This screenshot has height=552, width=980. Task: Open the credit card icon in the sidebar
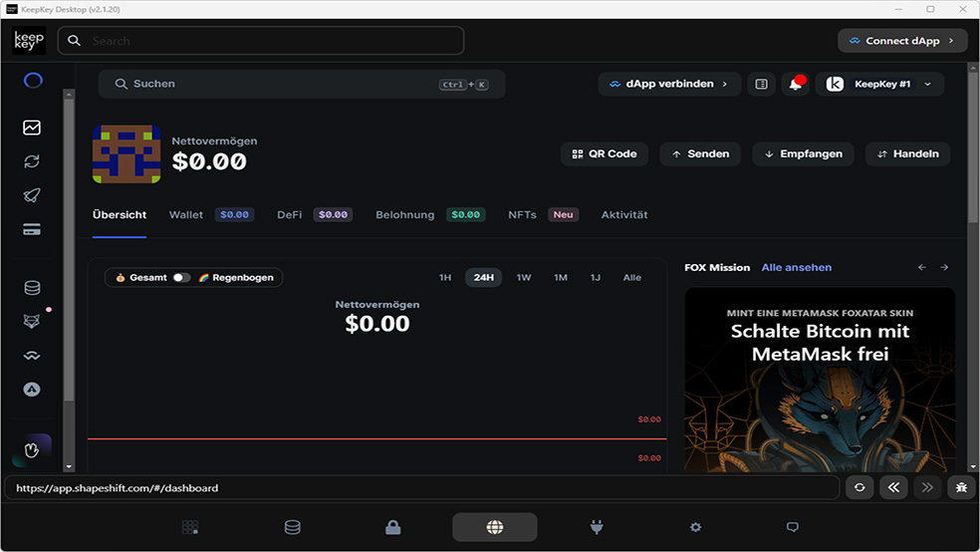[32, 229]
